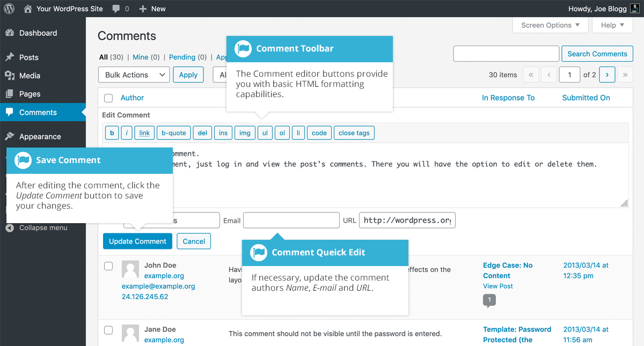Open the Edge Case: No Content post link

coord(508,270)
